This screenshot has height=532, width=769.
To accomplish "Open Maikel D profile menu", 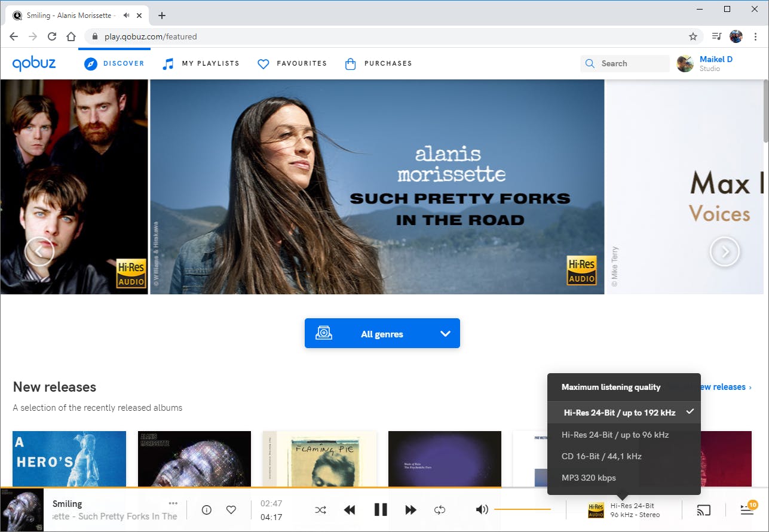I will (x=705, y=63).
